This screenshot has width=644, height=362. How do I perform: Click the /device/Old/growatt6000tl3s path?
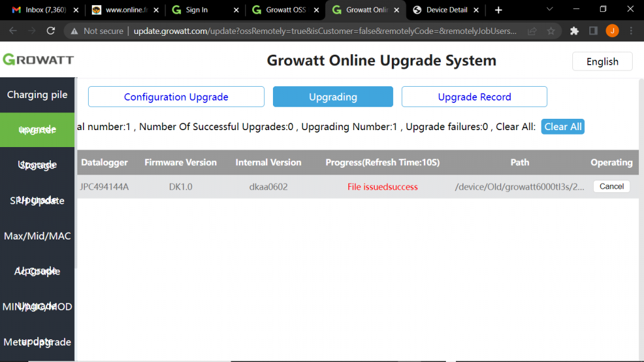pyautogui.click(x=519, y=187)
